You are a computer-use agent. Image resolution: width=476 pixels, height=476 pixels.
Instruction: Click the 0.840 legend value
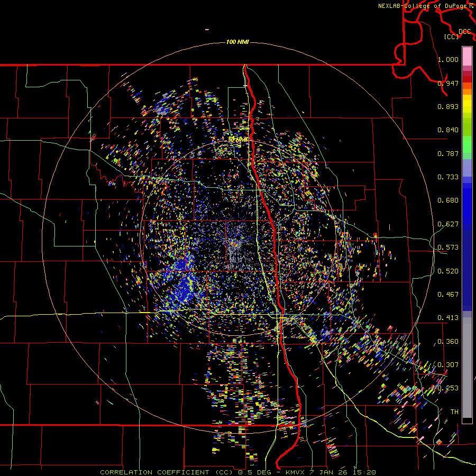click(448, 130)
